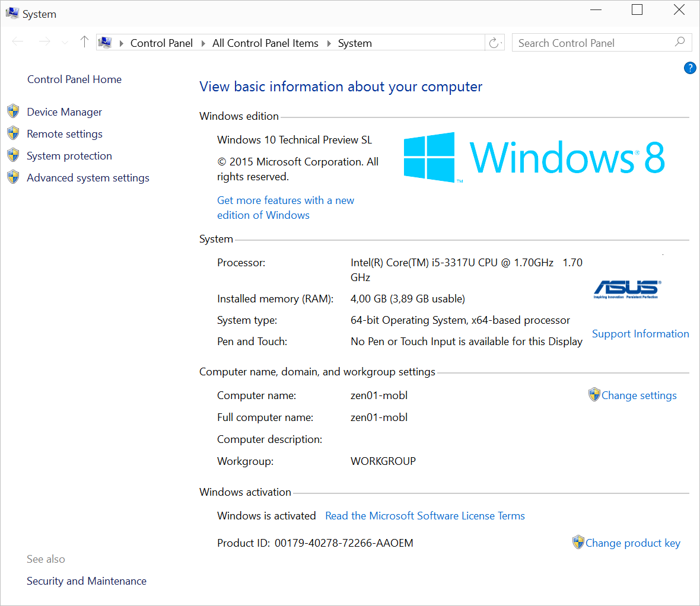Open All Control Panel Items from the breadcrumb
This screenshot has height=606, width=700.
(x=265, y=43)
